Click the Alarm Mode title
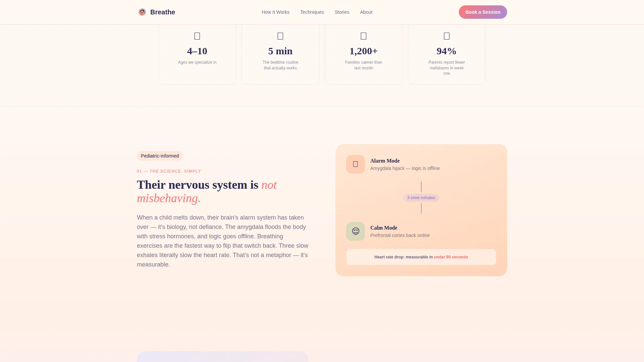The width and height of the screenshot is (644, 362). [385, 161]
